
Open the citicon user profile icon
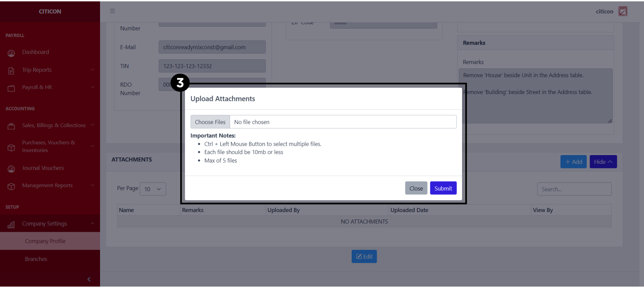(623, 11)
